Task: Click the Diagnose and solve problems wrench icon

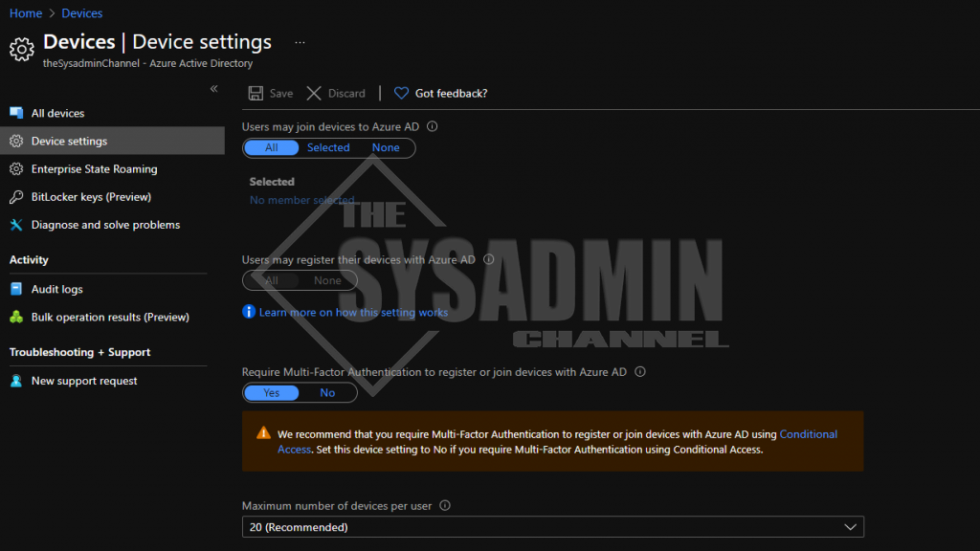Action: point(16,225)
